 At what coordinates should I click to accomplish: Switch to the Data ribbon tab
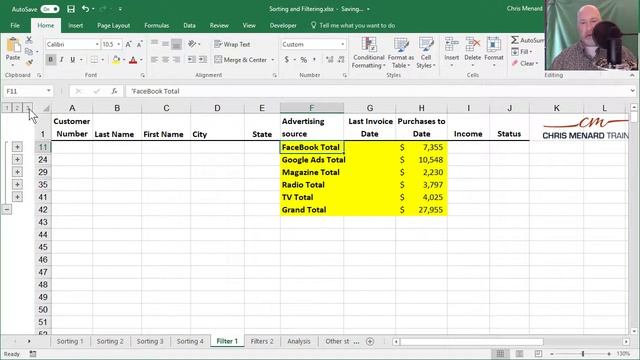point(189,25)
